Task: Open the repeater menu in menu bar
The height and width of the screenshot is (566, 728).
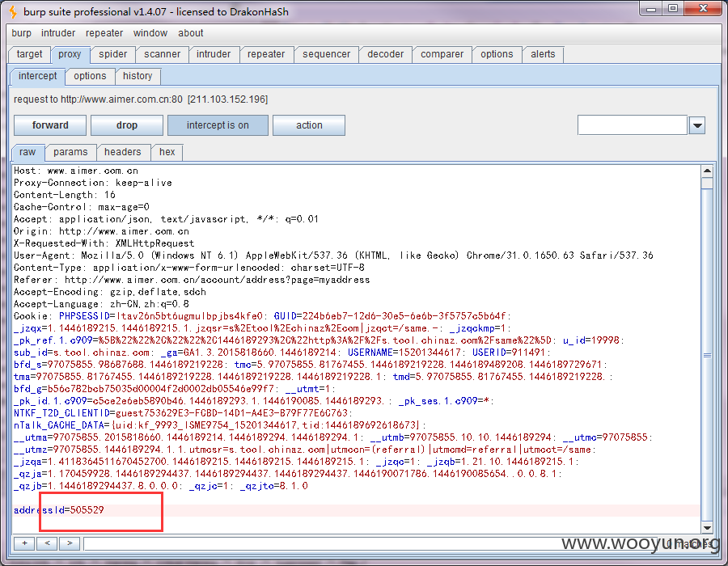Action: (x=104, y=33)
